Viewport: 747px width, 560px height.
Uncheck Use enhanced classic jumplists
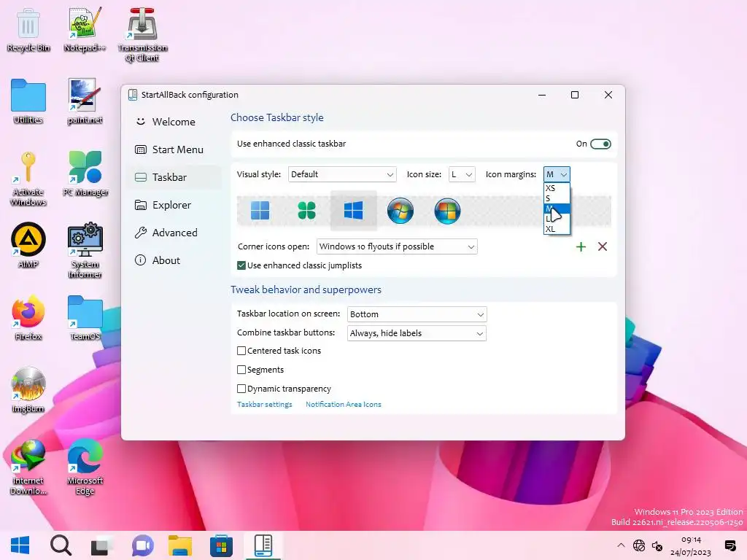pyautogui.click(x=241, y=265)
